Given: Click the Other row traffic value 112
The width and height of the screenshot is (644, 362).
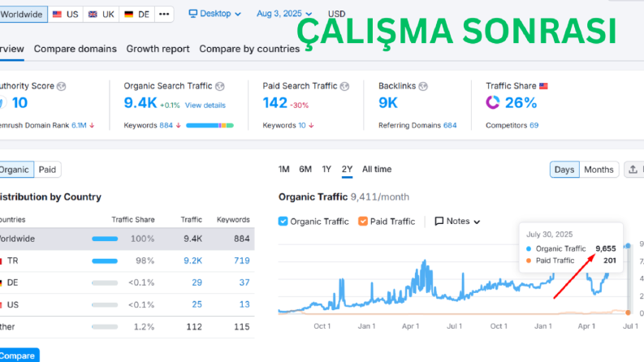Looking at the screenshot, I should [194, 327].
